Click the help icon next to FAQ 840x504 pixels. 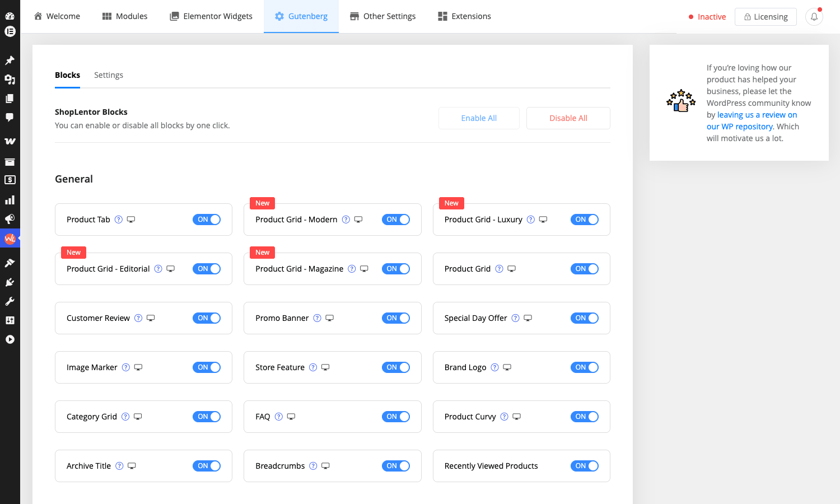pyautogui.click(x=279, y=417)
